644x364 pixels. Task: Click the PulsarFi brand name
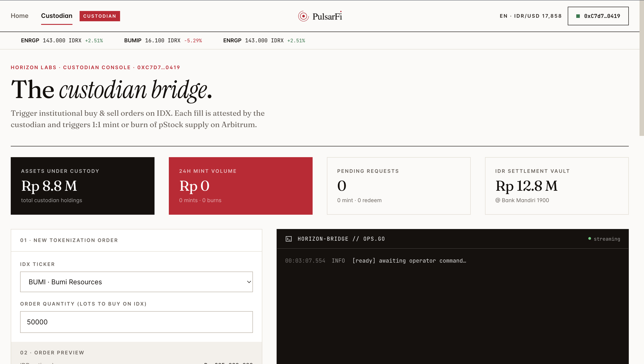[x=327, y=16]
